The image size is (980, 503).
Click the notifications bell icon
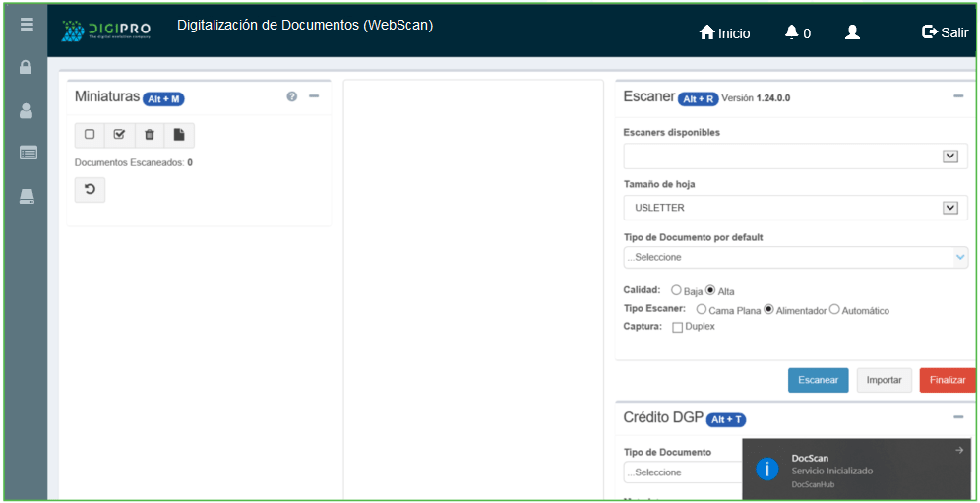[792, 32]
